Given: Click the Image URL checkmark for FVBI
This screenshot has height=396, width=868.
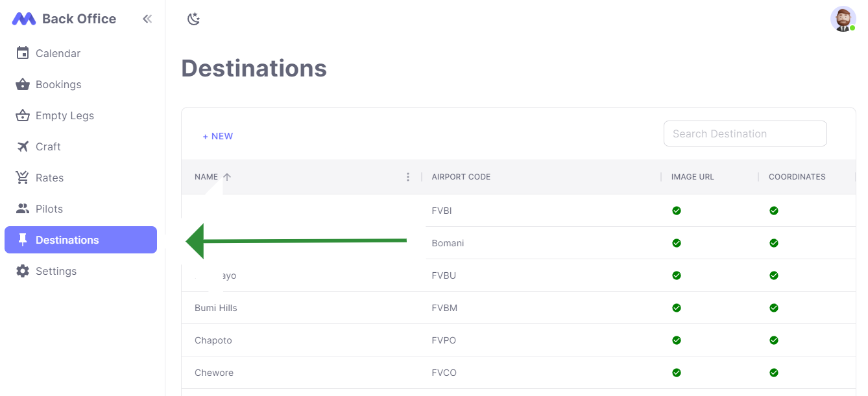Looking at the screenshot, I should (677, 211).
